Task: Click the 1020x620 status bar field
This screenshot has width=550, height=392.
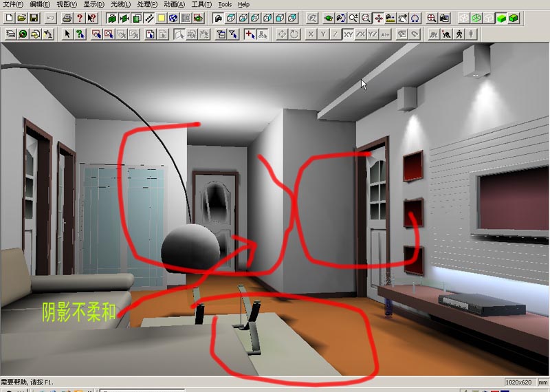Action: [x=520, y=382]
